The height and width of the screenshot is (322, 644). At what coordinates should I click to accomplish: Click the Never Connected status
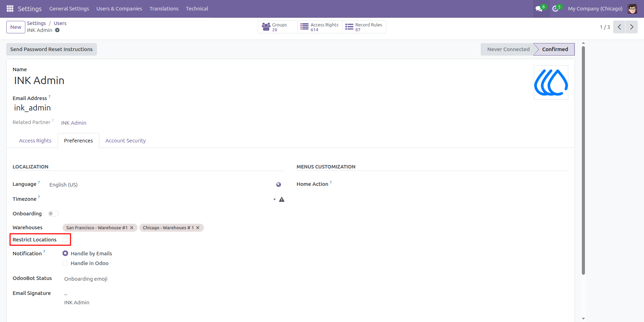508,49
